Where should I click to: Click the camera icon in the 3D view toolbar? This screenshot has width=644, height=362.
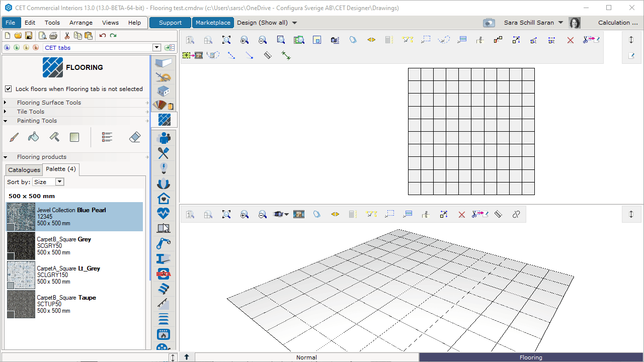click(278, 214)
